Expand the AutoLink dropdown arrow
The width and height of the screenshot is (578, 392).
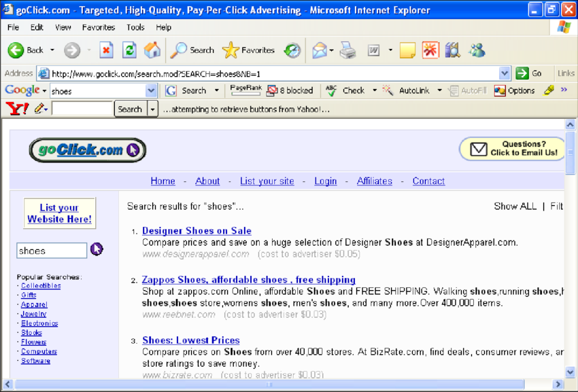coord(439,90)
